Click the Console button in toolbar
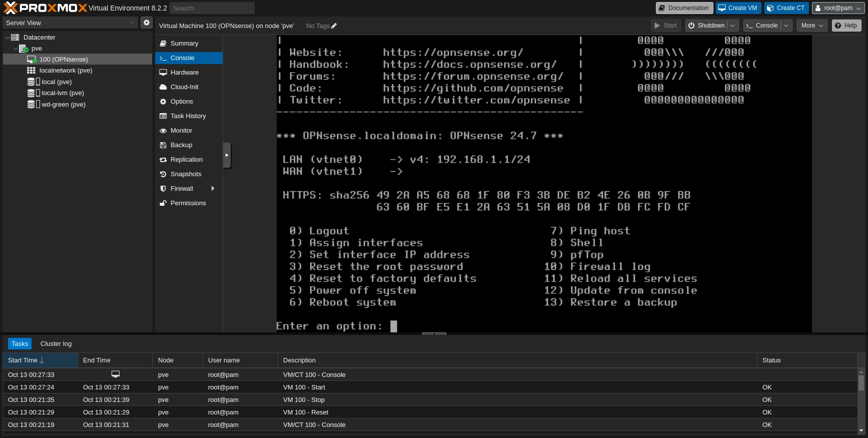This screenshot has height=438, width=868. click(762, 26)
